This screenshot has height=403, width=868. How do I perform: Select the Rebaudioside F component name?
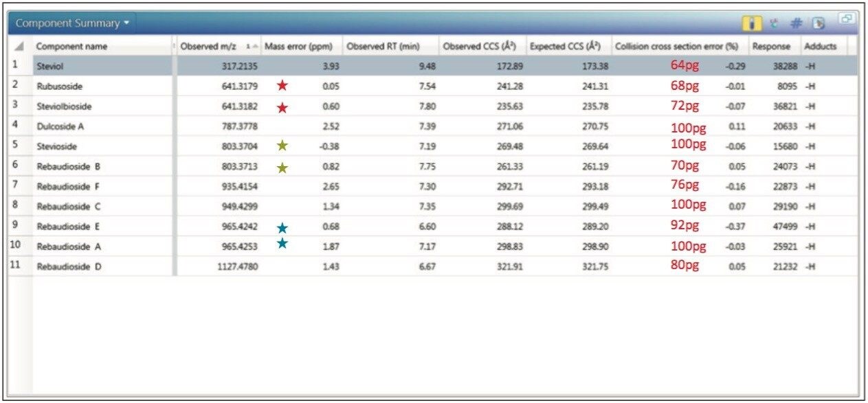[69, 187]
